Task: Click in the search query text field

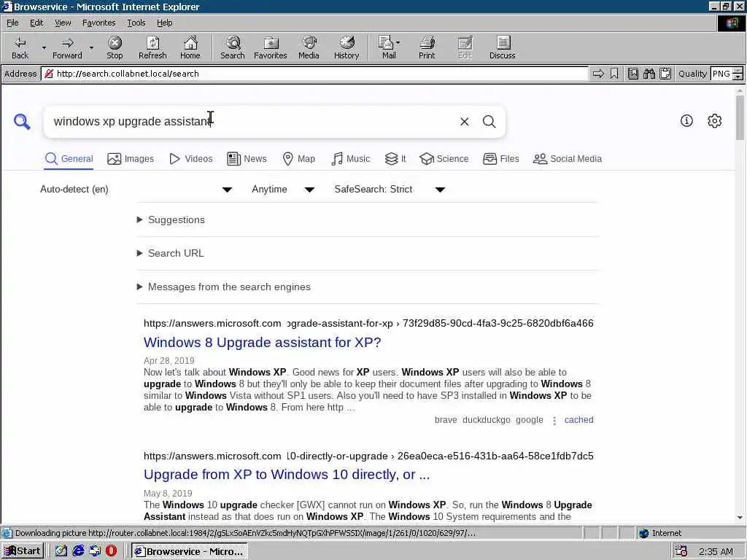Action: 252,122
